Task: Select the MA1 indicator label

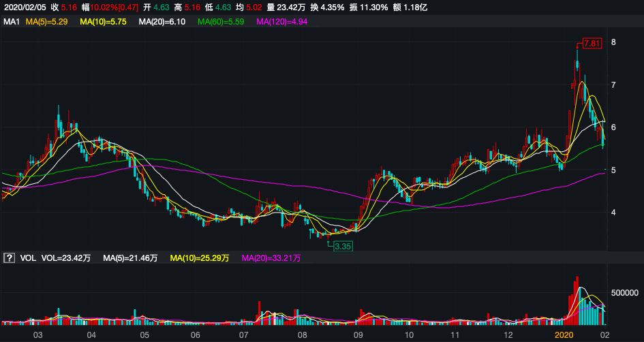Action: 11,22
